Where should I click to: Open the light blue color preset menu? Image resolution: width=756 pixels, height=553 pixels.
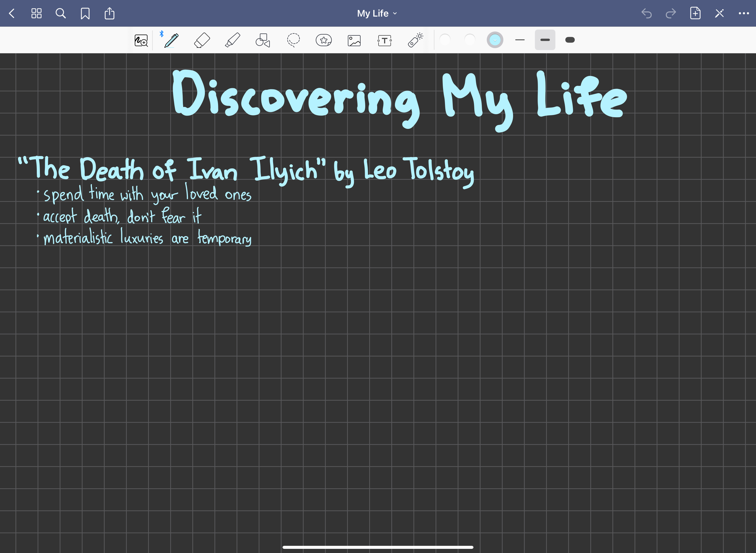pos(495,40)
